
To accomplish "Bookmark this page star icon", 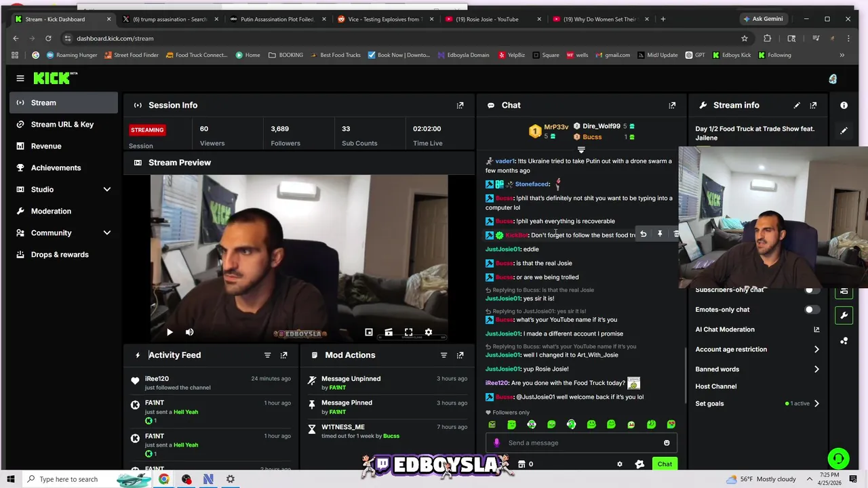I will pos(745,39).
